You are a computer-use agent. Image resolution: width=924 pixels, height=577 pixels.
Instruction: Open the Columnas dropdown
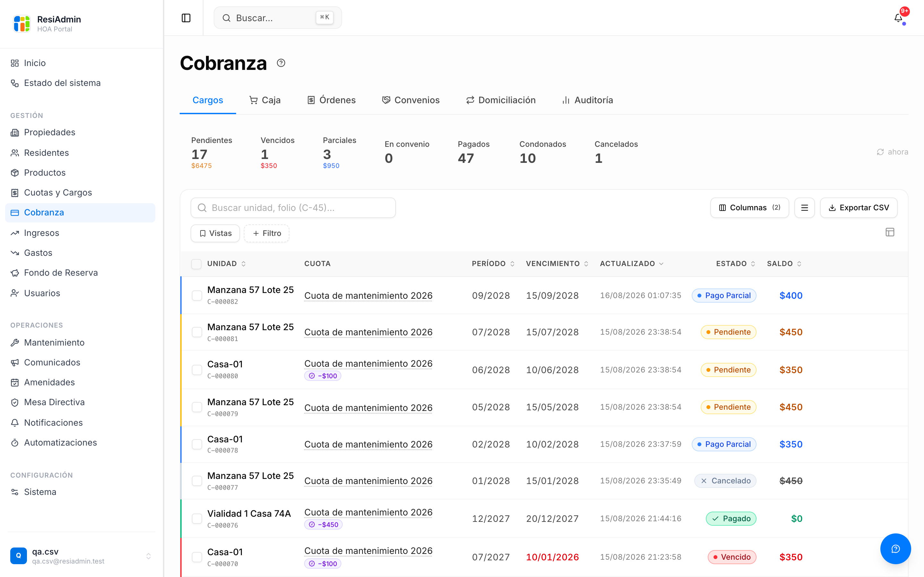tap(749, 208)
